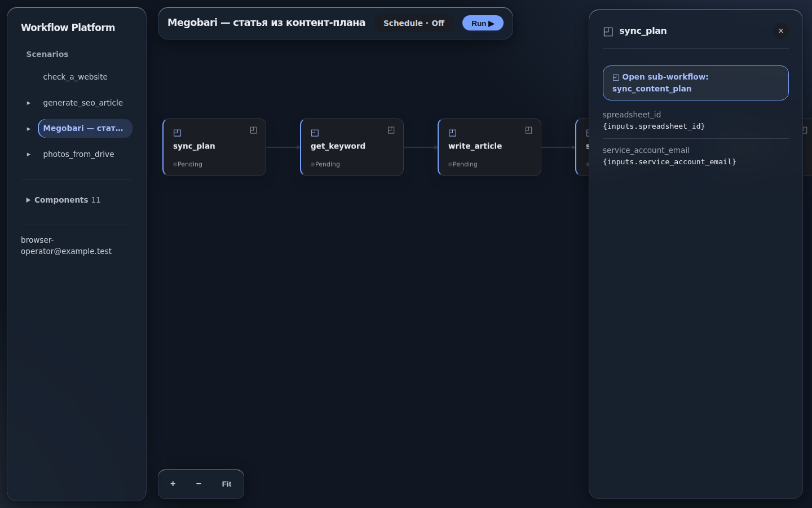Click the step icon on the get_keyword node
This screenshot has width=812, height=508.
coord(315,133)
